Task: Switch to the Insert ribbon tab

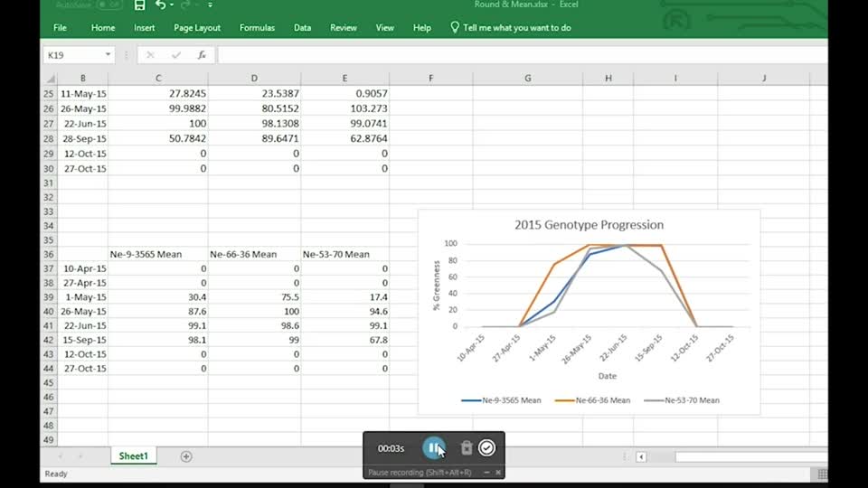Action: 144,28
